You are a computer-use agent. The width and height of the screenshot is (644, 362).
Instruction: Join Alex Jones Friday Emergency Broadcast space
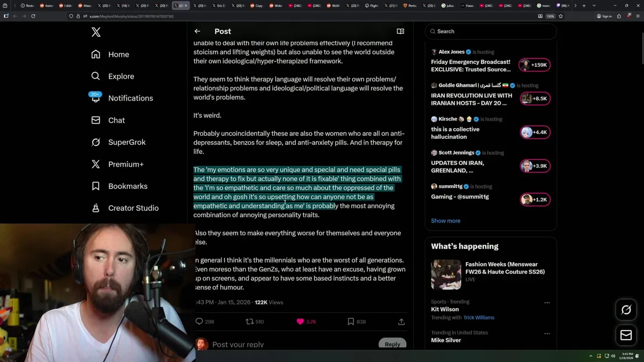(471, 66)
